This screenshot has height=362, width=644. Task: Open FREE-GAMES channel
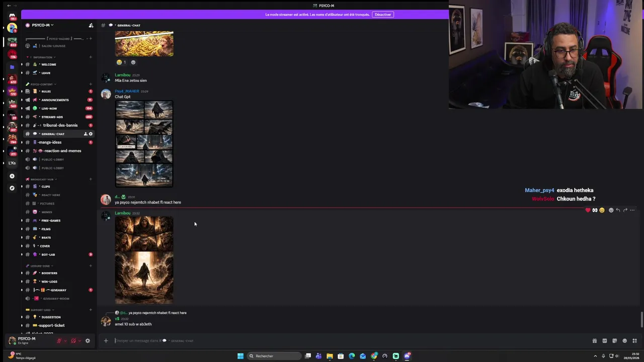click(59, 221)
